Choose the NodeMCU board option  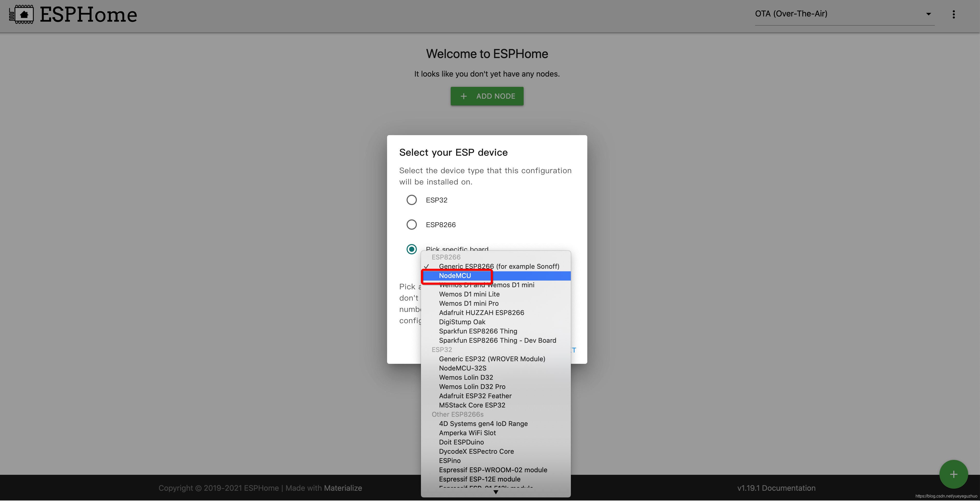[x=496, y=276]
